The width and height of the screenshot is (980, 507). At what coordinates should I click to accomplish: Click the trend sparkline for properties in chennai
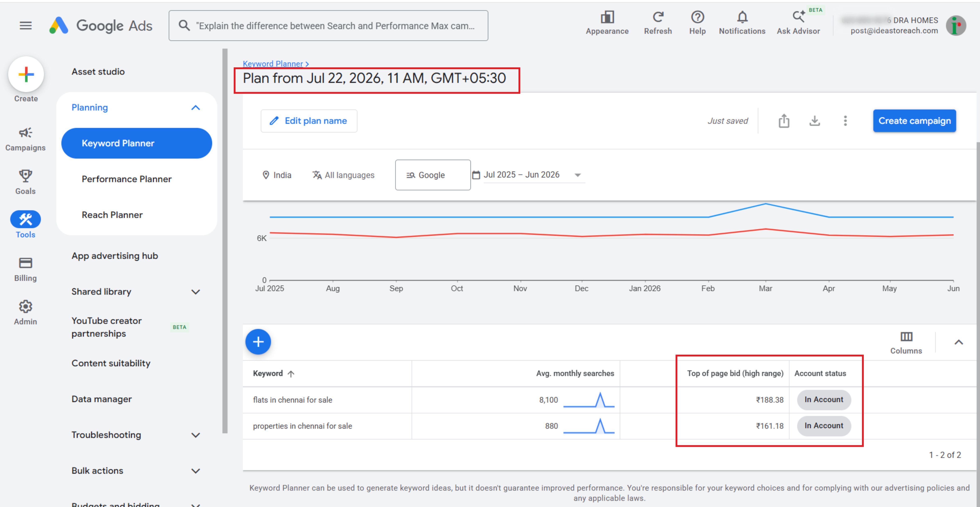[x=589, y=426]
